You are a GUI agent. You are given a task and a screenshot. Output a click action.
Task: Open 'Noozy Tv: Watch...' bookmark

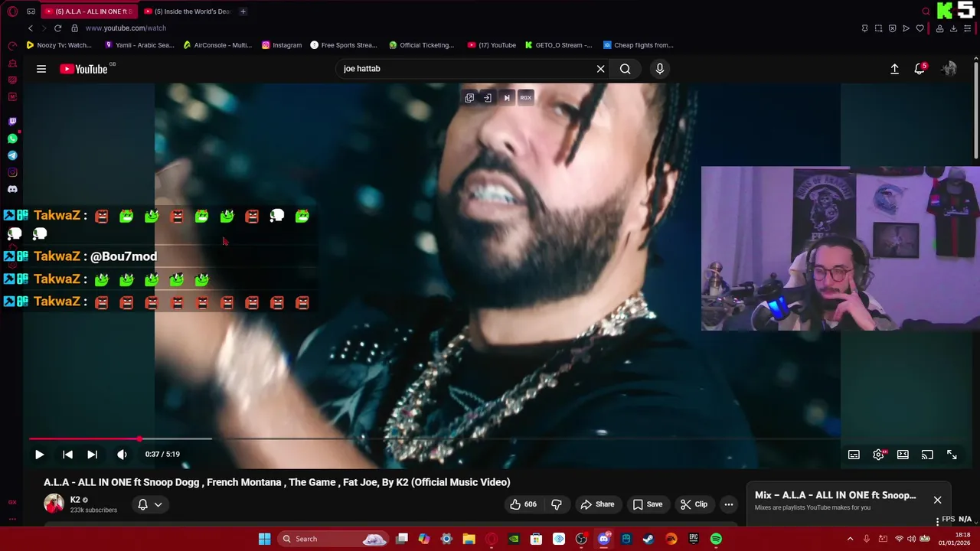click(x=59, y=45)
